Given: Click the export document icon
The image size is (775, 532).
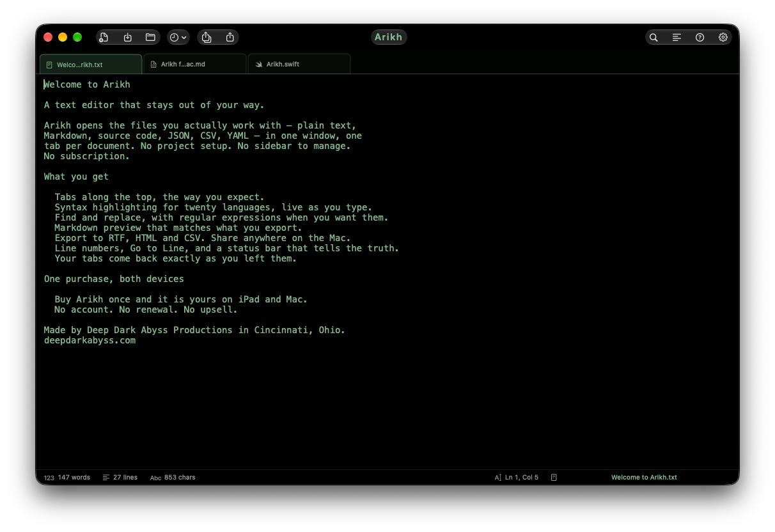Looking at the screenshot, I should (x=207, y=37).
